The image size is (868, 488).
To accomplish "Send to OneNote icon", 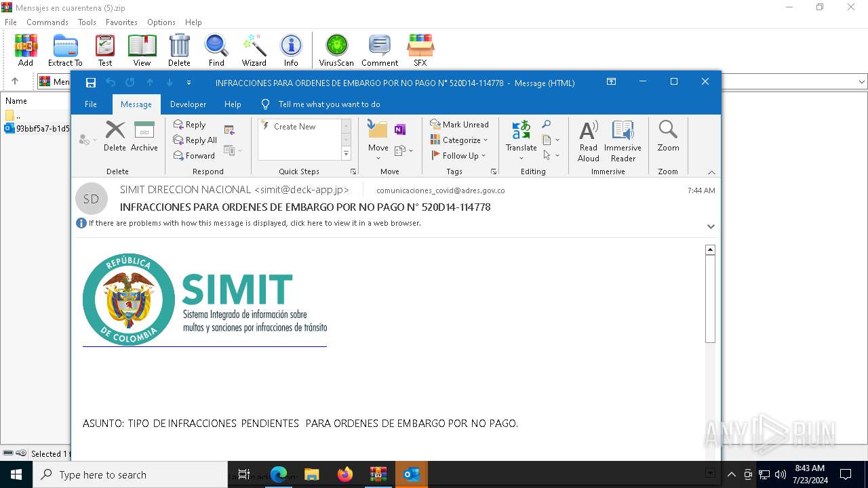I will pos(400,129).
